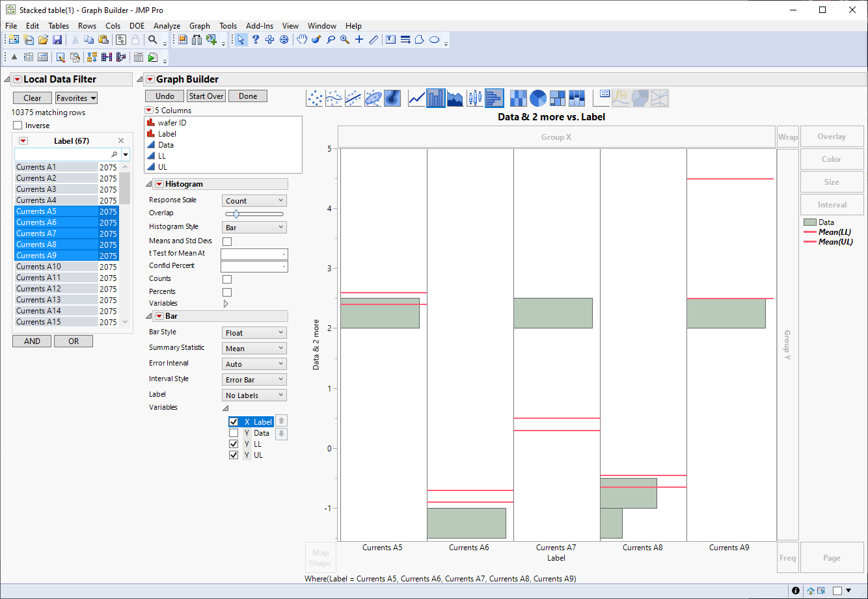Viewport: 868px width, 599px height.
Task: Activate the Grabber hand tool
Action: click(302, 40)
